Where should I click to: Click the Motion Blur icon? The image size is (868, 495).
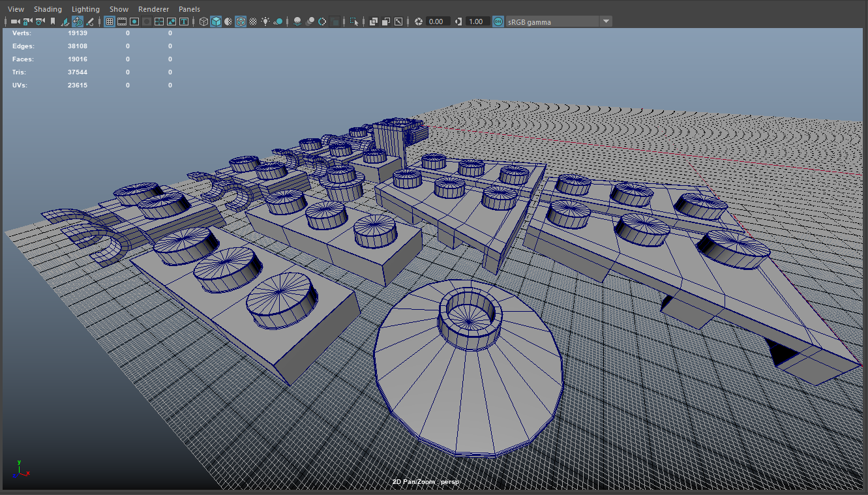(310, 22)
